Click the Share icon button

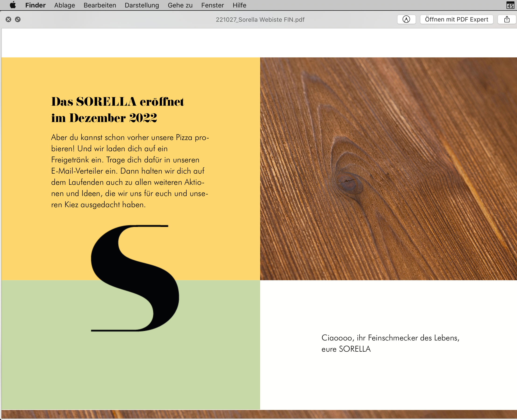pos(506,19)
